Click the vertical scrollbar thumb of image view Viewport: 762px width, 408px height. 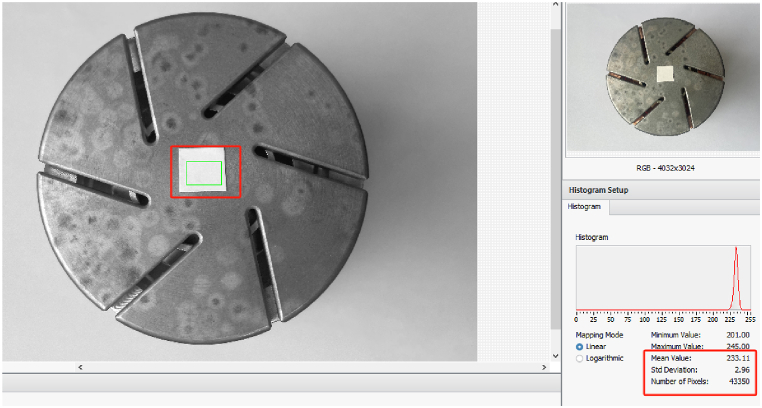point(555,179)
